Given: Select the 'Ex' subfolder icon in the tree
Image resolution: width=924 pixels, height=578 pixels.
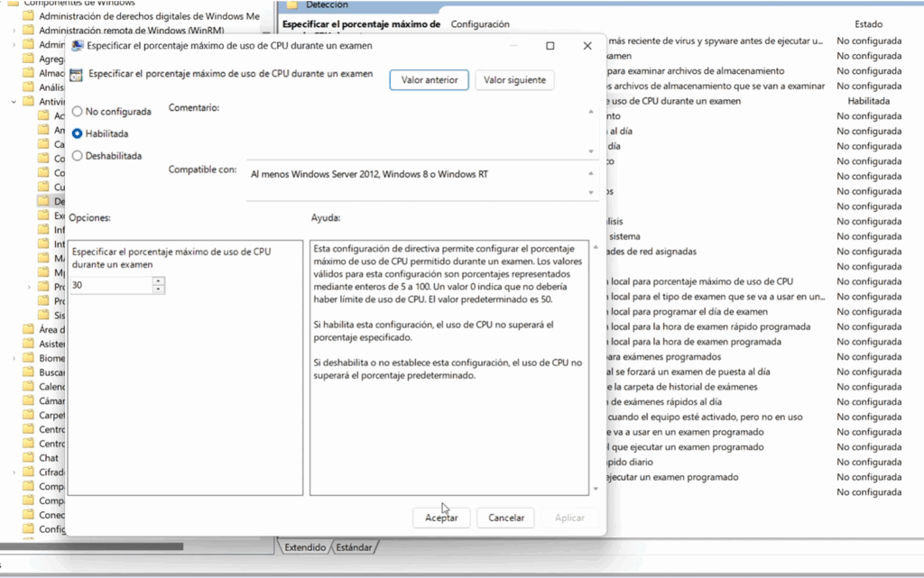Looking at the screenshot, I should tap(43, 216).
